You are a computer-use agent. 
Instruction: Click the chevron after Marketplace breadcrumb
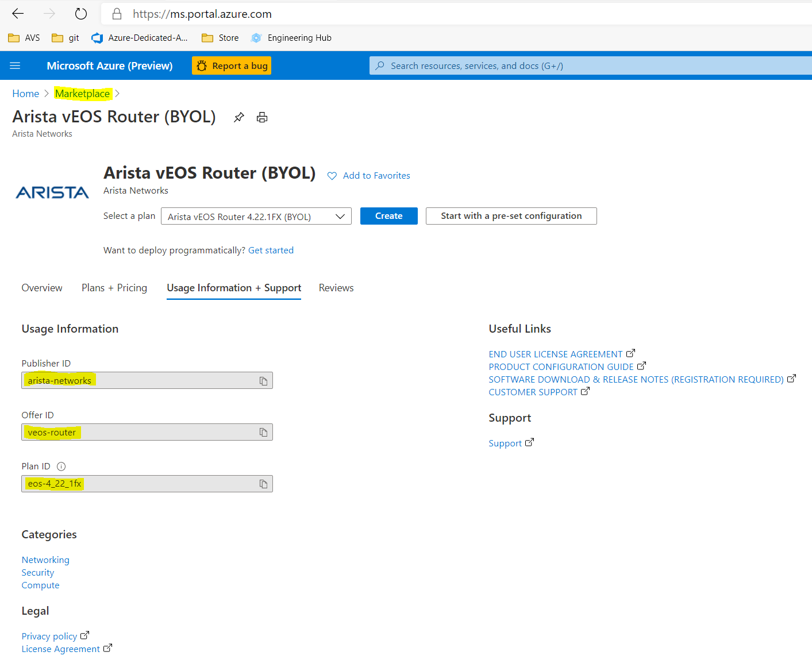[x=117, y=94]
